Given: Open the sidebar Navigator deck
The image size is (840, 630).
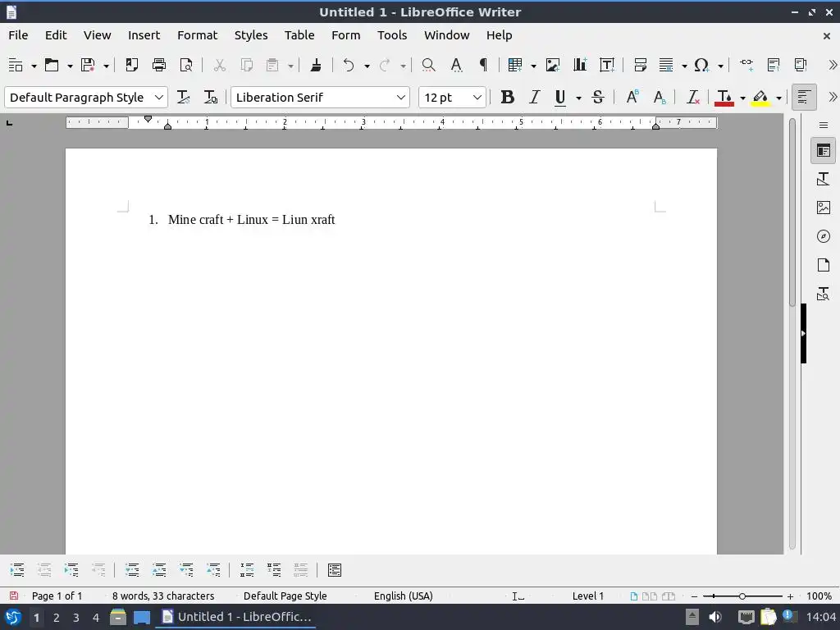Looking at the screenshot, I should [824, 236].
